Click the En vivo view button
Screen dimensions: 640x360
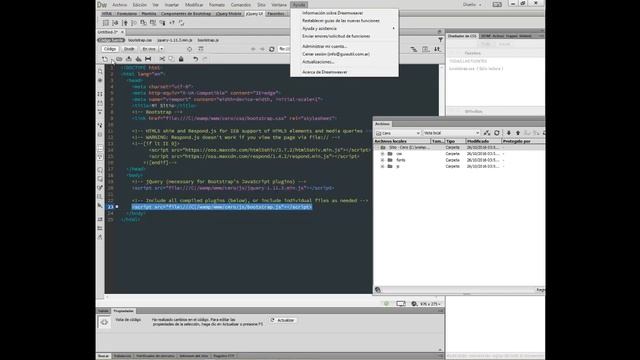pos(149,49)
